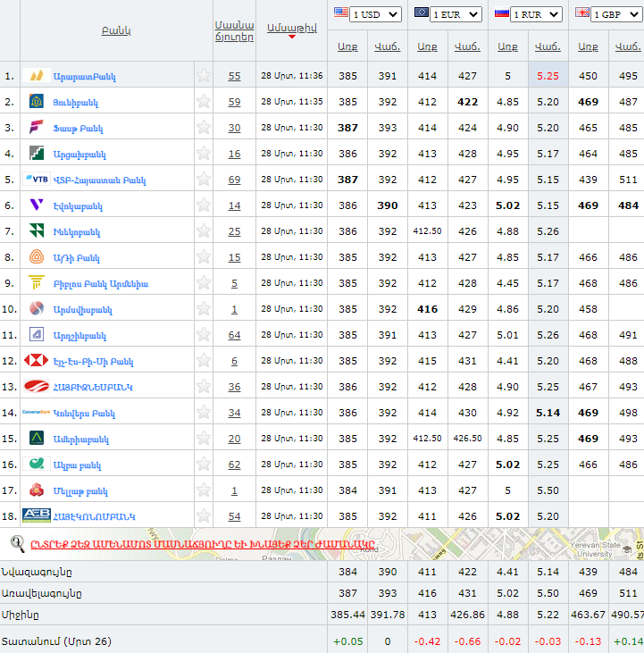Toggle the star next to ՀԱՅԷԿՈՆՈՄԲԱՆԿ
Viewport: 644px width, 653px height.
[x=204, y=515]
